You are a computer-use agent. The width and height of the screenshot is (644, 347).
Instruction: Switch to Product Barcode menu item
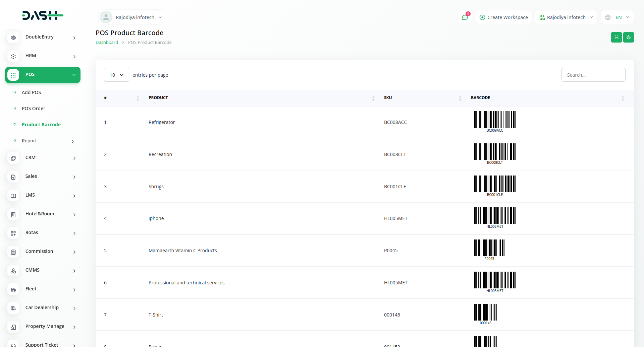tap(41, 124)
